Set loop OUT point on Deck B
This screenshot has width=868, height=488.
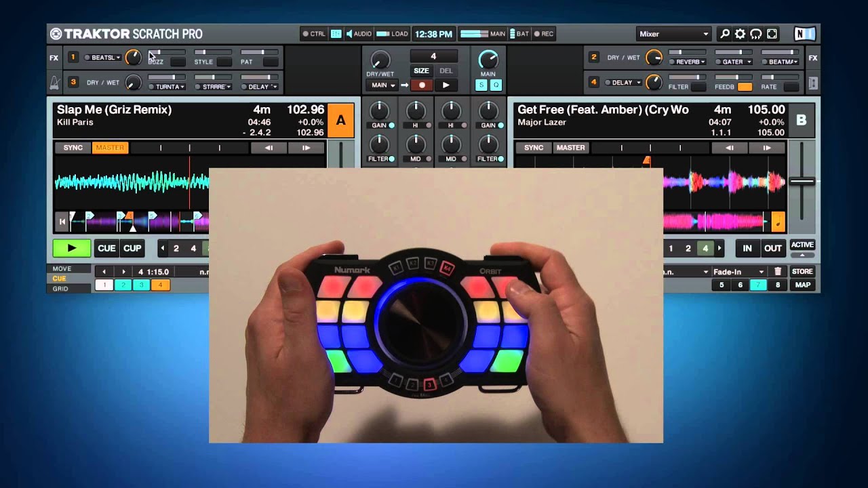tap(773, 248)
